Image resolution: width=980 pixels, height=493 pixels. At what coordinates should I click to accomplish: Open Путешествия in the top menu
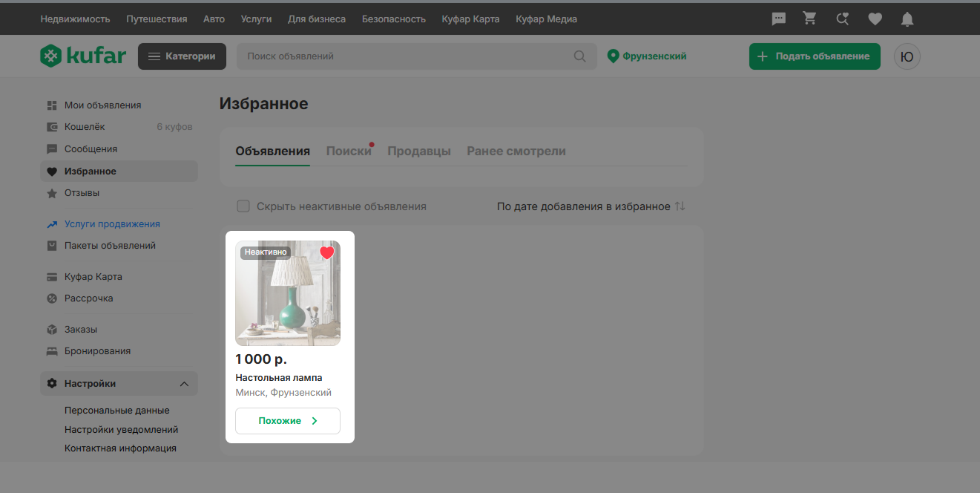point(157,19)
